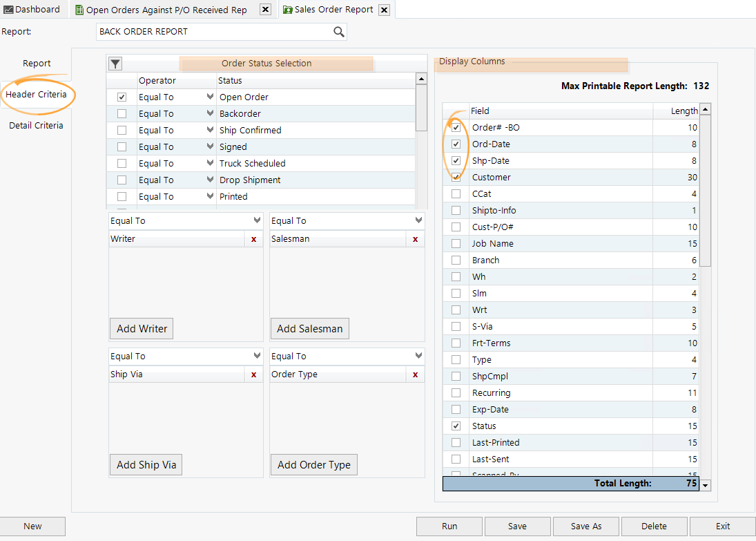Remove the Ship Via filter with red x
The width and height of the screenshot is (756, 541).
(253, 374)
